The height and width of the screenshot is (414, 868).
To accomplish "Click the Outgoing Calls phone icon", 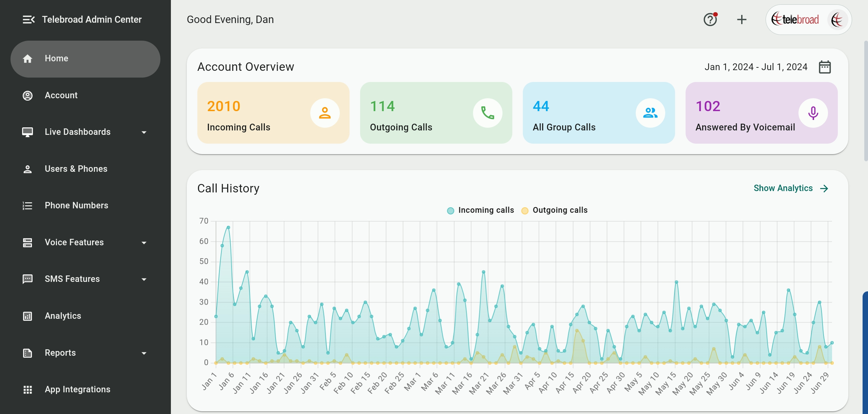I will click(487, 113).
